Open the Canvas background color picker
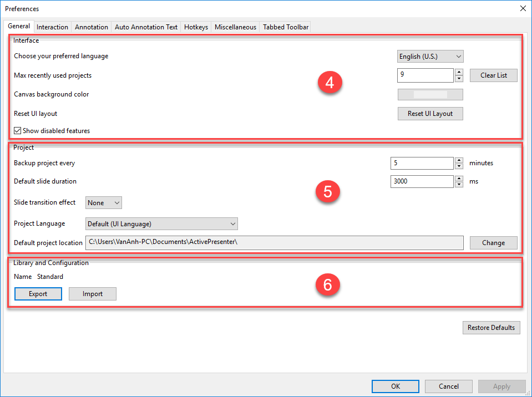 430,94
